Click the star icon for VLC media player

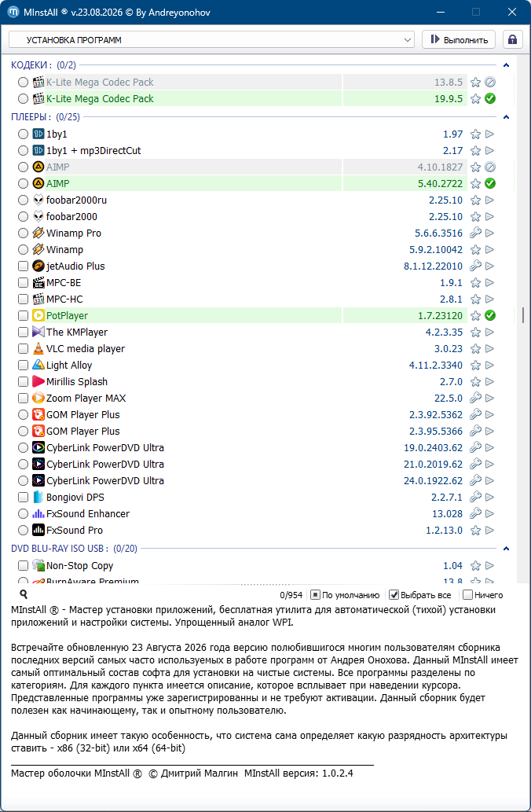click(476, 348)
